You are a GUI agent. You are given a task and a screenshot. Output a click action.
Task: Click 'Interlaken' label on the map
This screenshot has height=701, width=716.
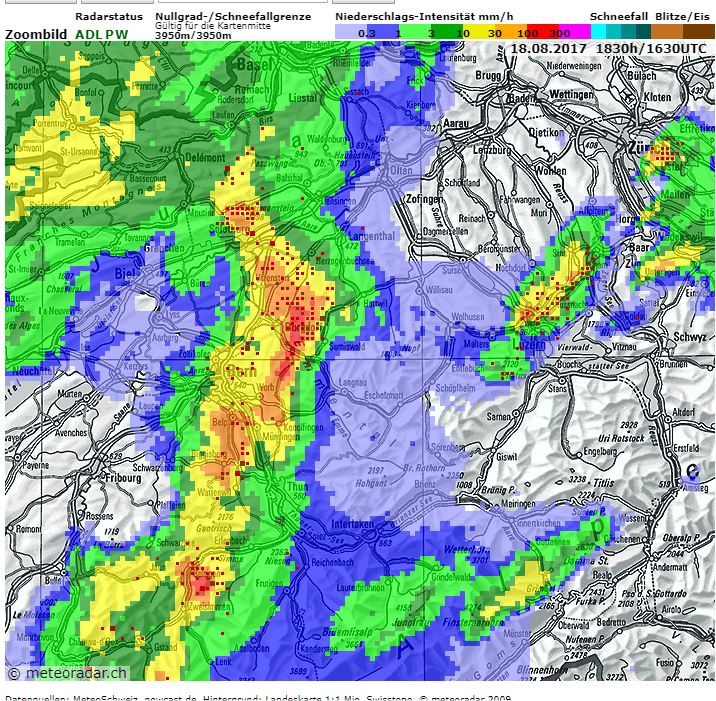[x=353, y=524]
